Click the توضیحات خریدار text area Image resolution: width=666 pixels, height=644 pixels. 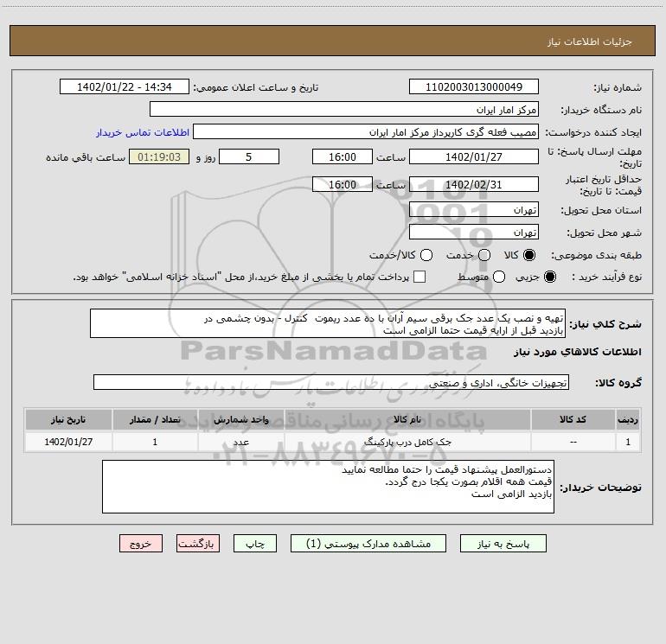pos(328,487)
